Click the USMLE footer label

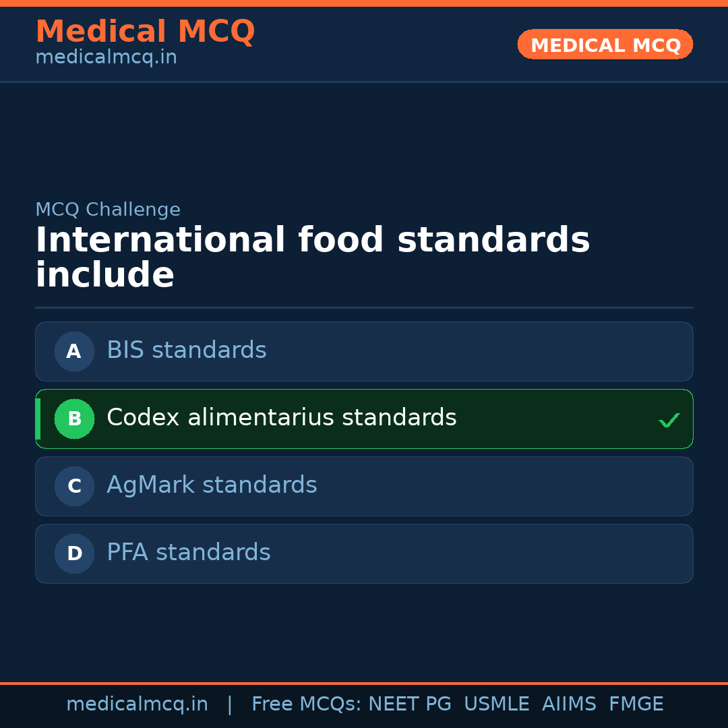point(497,704)
